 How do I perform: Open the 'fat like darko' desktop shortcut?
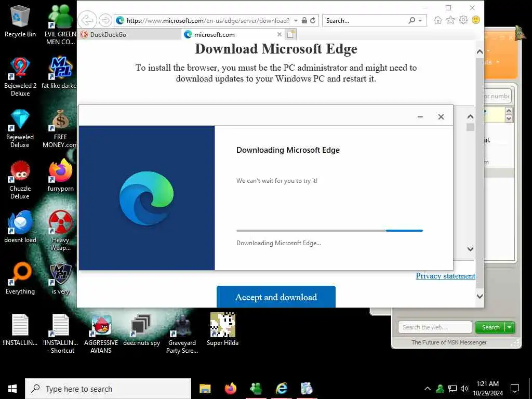click(x=60, y=72)
